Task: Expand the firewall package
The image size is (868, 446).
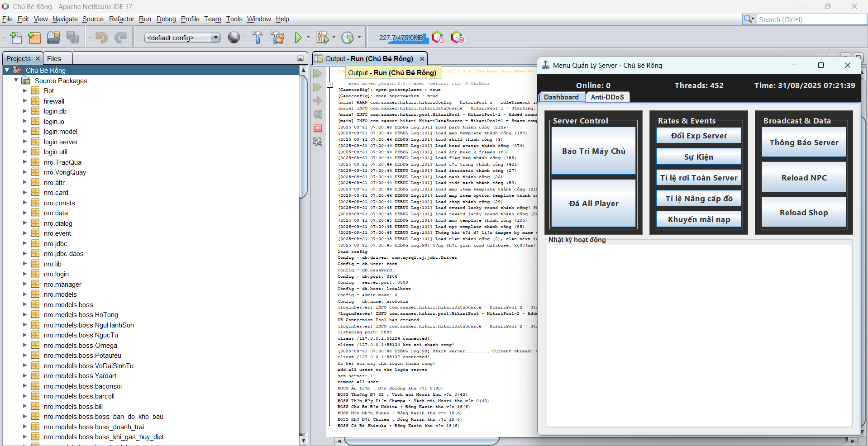Action: (25, 101)
